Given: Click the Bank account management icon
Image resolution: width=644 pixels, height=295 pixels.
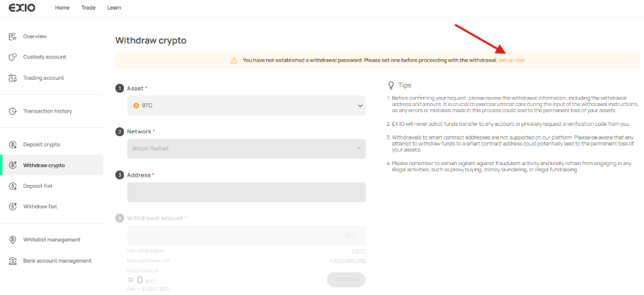Looking at the screenshot, I should point(12,261).
